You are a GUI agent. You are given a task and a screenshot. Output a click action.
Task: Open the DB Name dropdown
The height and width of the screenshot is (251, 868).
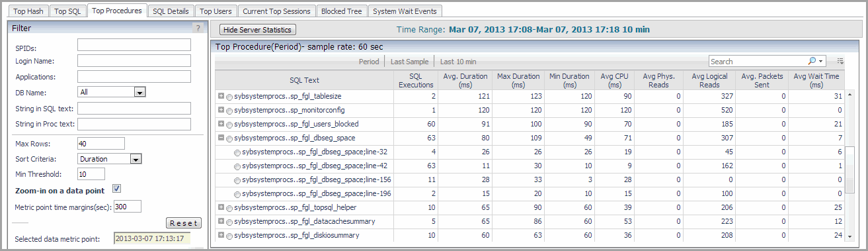(139, 93)
